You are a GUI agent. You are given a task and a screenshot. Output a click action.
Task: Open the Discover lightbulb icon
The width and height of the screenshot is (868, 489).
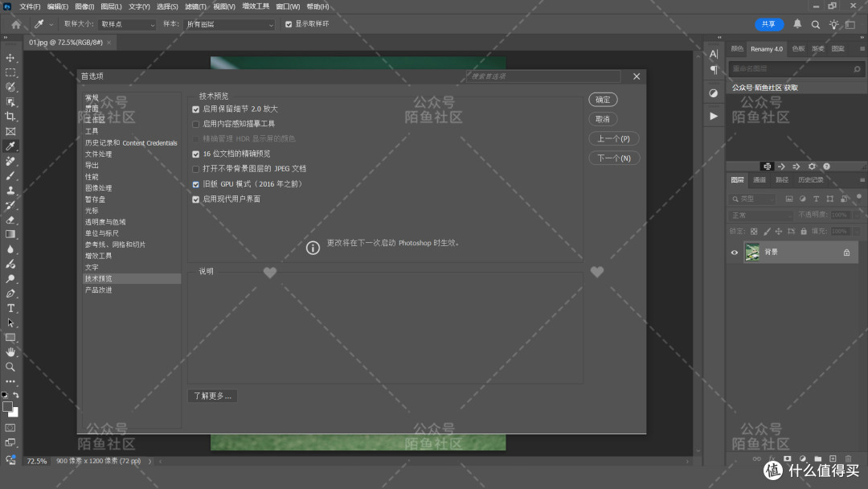tap(833, 24)
